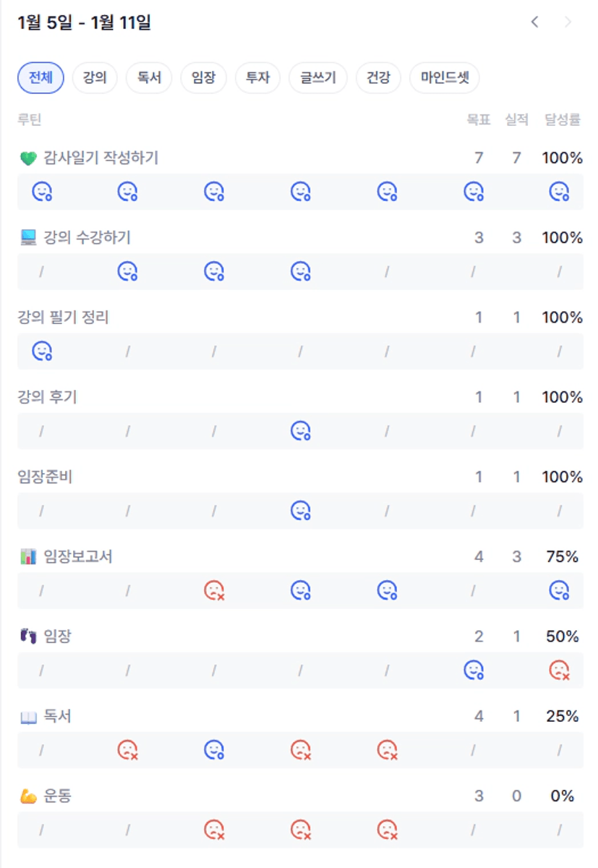Toggle the red failed face in the 임장보고서 row
Viewport: 598px width, 868px height.
pyautogui.click(x=214, y=591)
